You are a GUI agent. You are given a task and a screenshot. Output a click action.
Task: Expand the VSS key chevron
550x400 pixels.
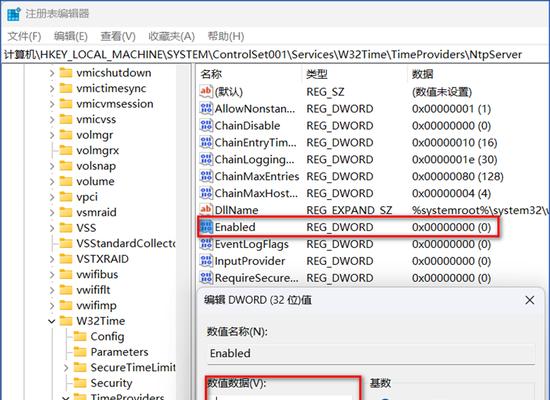tap(52, 228)
